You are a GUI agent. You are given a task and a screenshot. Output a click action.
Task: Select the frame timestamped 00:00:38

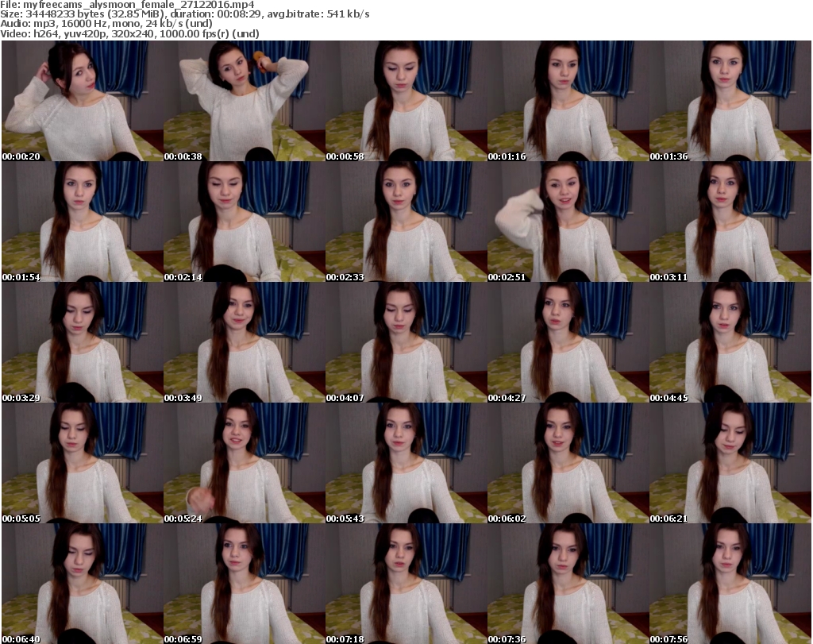click(245, 101)
